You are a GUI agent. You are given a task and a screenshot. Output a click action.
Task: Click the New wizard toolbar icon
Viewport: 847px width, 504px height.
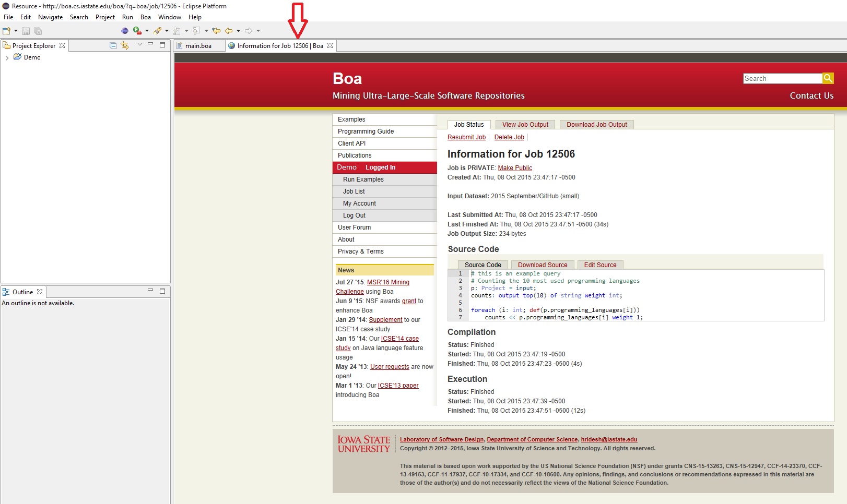tap(7, 31)
